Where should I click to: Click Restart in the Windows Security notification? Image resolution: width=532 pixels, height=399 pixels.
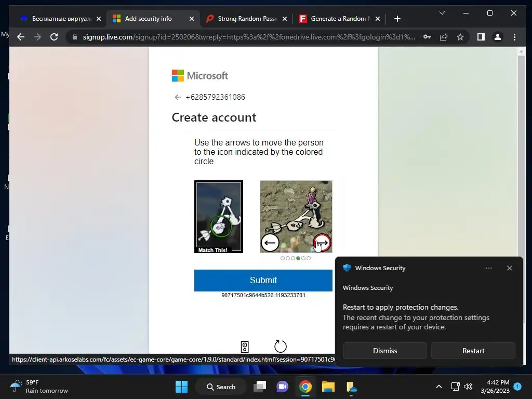click(x=473, y=351)
